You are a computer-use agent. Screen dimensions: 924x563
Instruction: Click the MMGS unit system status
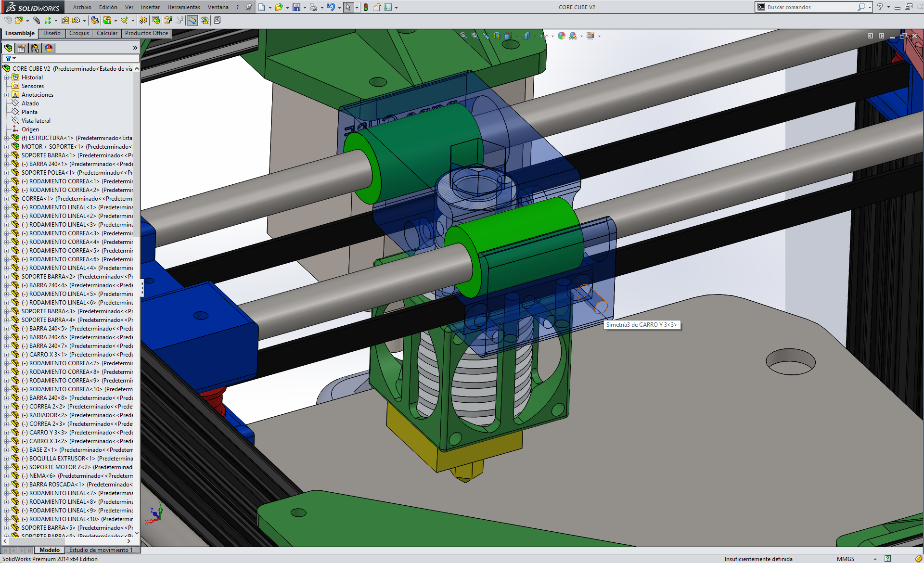pyautogui.click(x=846, y=559)
